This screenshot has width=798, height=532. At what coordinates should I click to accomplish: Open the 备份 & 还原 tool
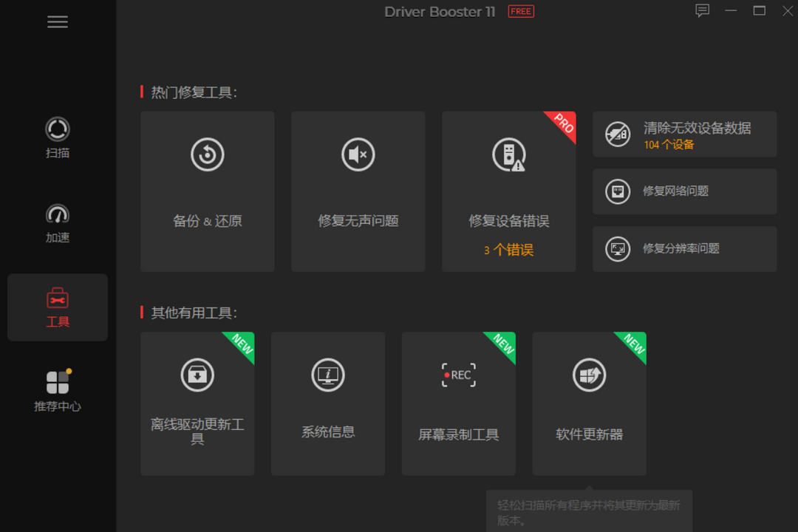207,191
